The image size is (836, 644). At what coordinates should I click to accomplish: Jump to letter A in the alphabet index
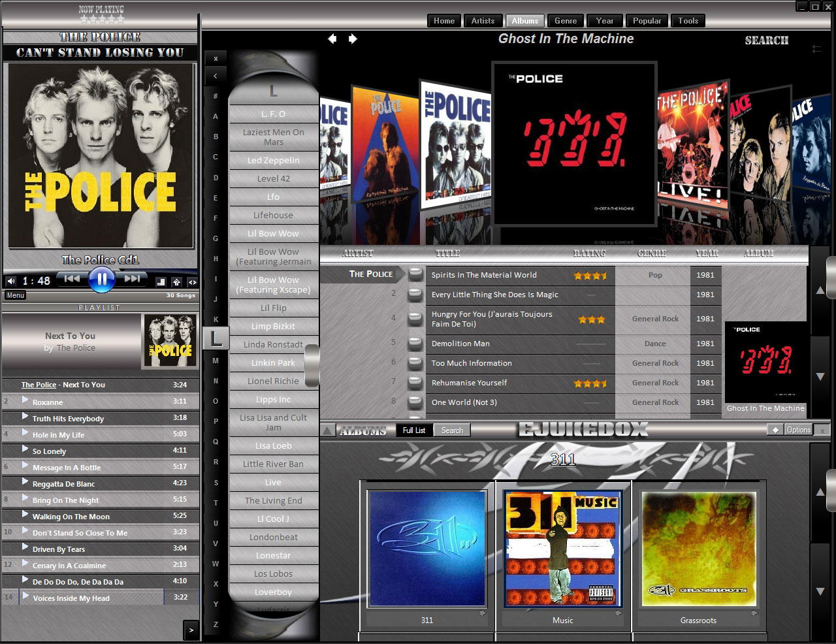(x=216, y=117)
